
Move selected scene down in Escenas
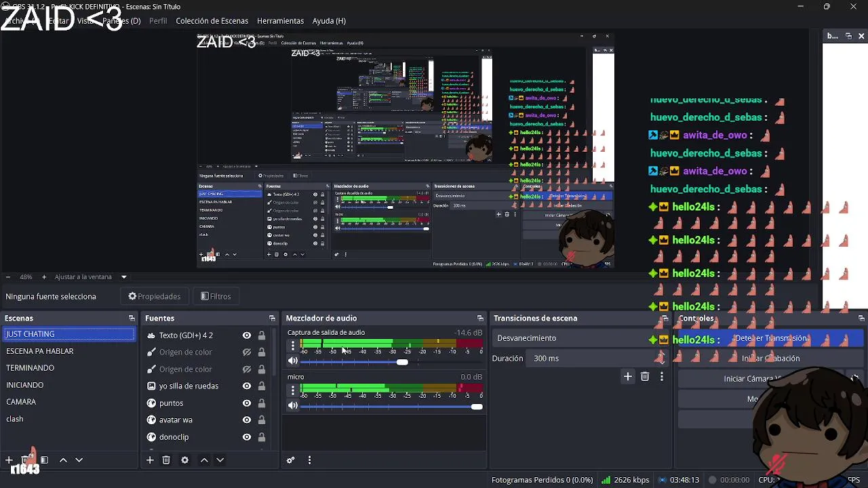coord(79,460)
